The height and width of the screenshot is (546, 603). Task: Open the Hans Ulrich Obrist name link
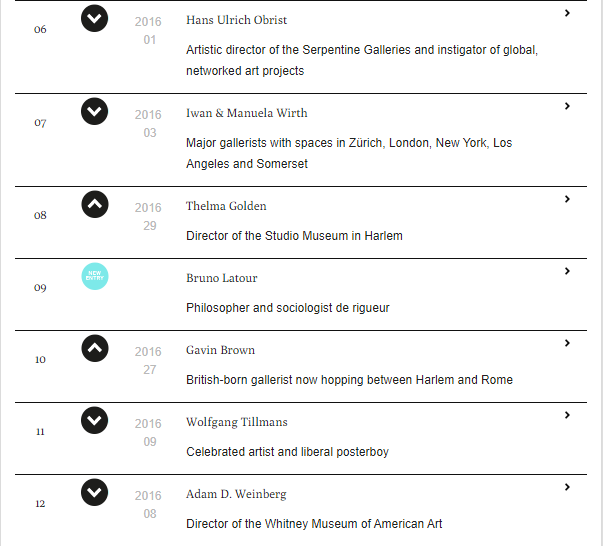(236, 21)
